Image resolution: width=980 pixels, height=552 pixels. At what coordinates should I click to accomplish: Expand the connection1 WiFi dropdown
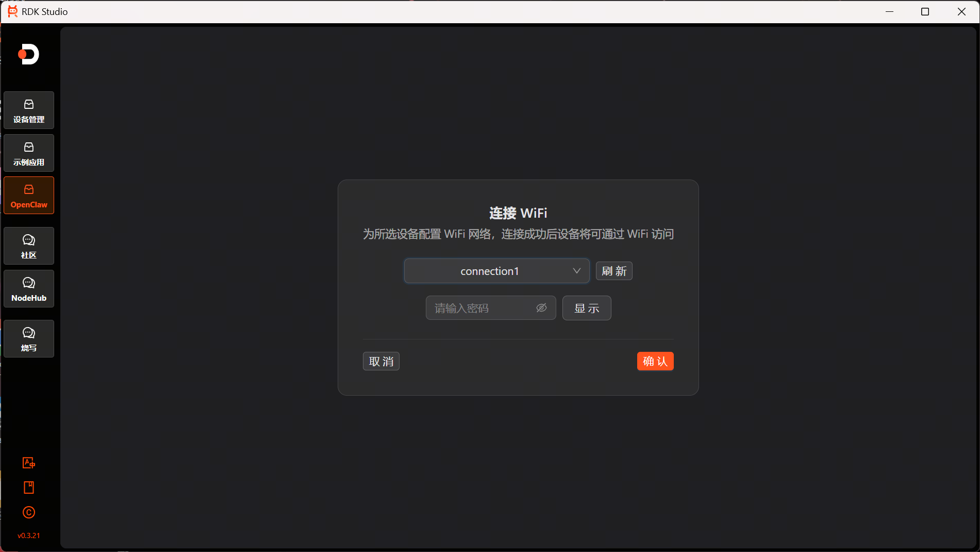coord(496,271)
